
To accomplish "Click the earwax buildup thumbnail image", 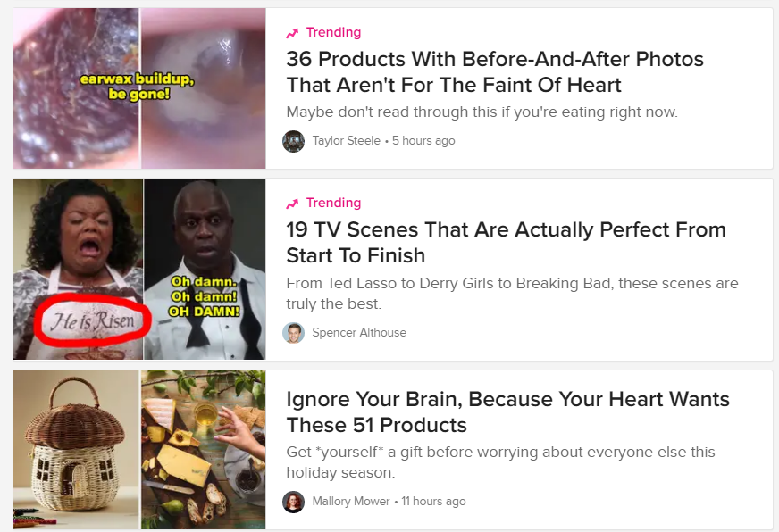I will [139, 88].
